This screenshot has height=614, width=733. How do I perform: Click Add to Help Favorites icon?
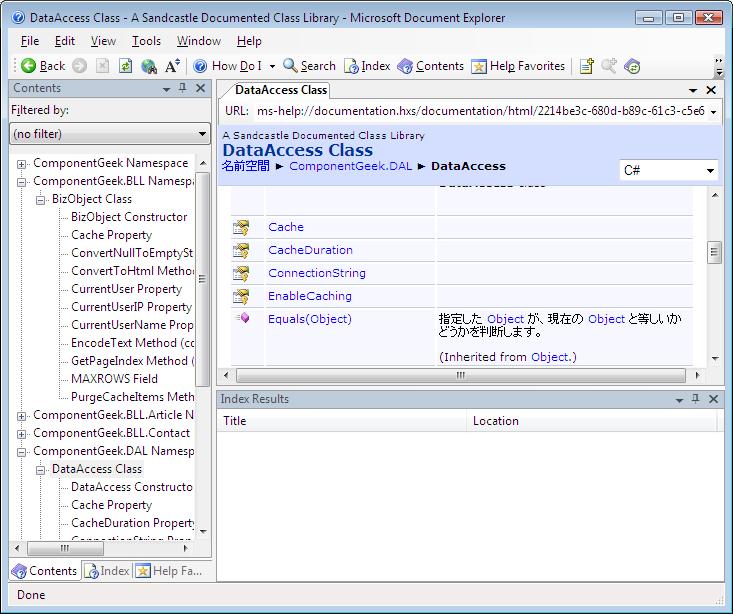click(587, 66)
